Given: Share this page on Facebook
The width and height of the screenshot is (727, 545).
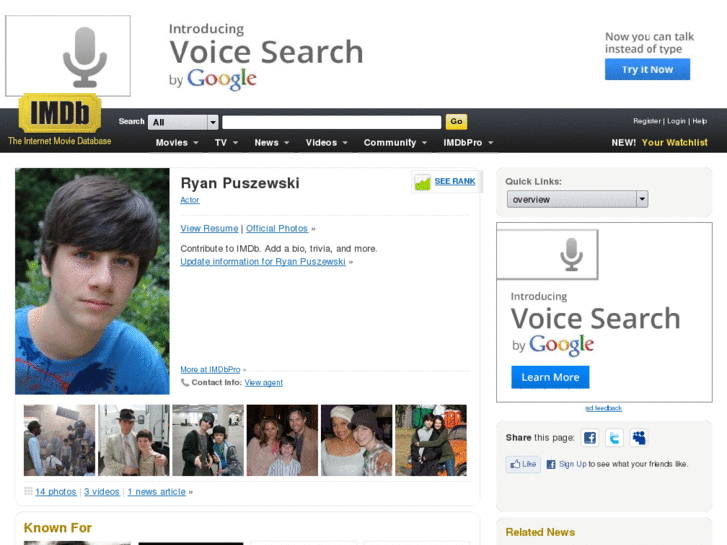Looking at the screenshot, I should (590, 437).
